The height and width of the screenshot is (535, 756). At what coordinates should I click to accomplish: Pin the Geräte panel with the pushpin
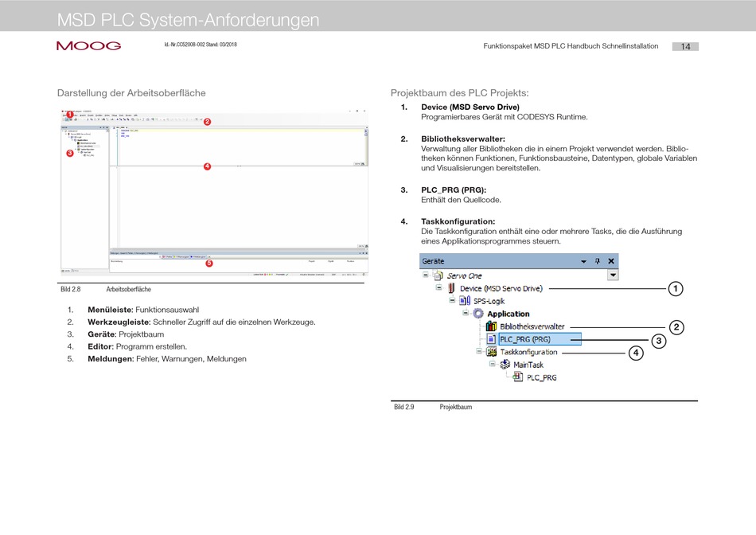pyautogui.click(x=598, y=261)
